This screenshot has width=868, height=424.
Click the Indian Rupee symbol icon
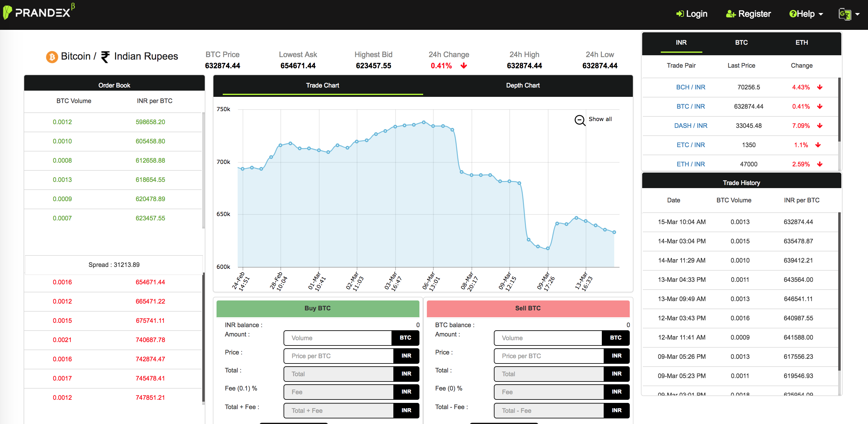point(105,56)
